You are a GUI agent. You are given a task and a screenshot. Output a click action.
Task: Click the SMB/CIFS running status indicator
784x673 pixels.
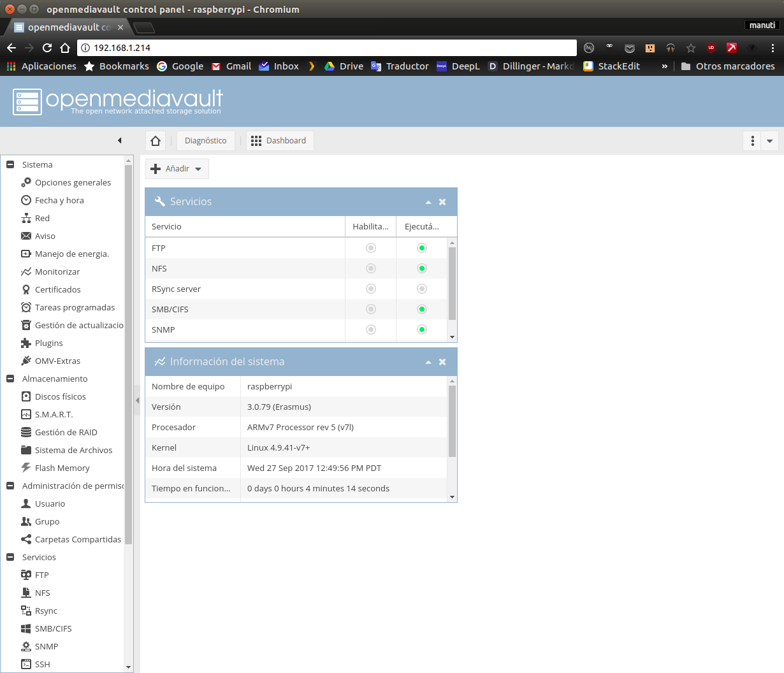click(x=422, y=309)
